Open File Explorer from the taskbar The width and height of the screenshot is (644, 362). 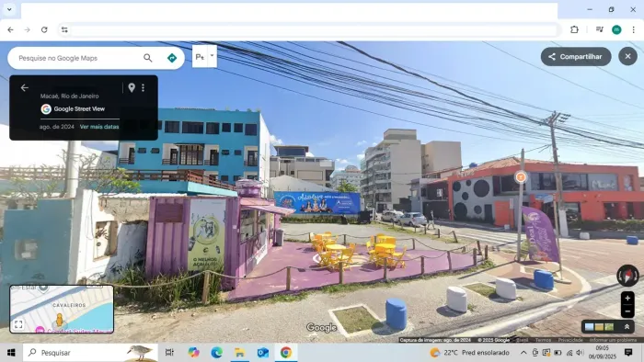point(239,353)
